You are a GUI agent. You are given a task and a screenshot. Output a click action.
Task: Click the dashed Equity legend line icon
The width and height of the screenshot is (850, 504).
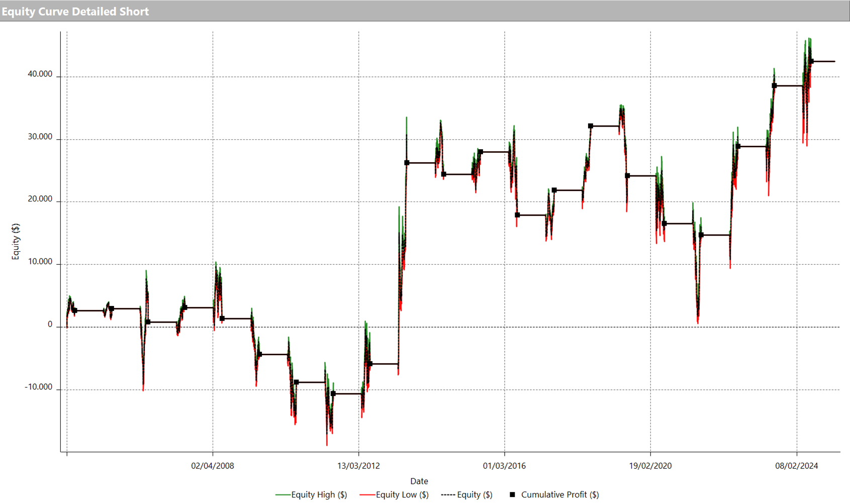448,495
